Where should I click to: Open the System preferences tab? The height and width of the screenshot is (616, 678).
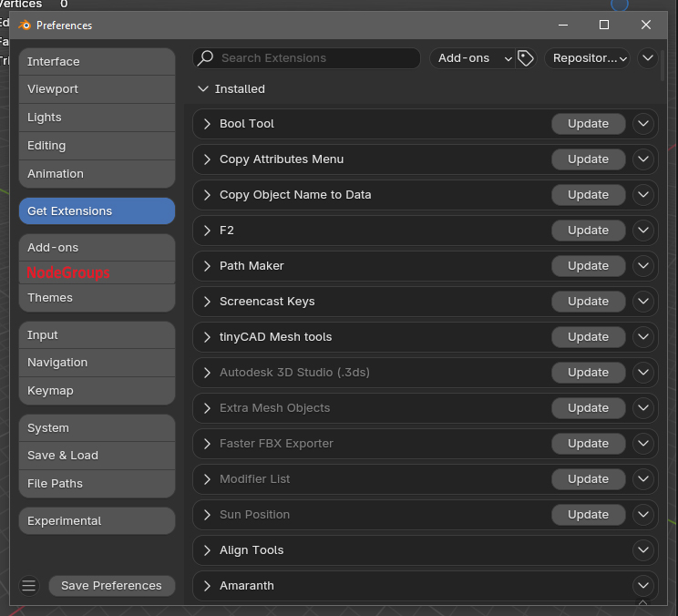[97, 428]
